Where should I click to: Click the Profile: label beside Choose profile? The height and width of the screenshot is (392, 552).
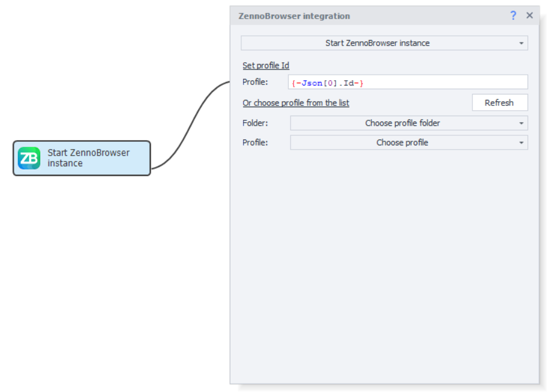(x=255, y=142)
